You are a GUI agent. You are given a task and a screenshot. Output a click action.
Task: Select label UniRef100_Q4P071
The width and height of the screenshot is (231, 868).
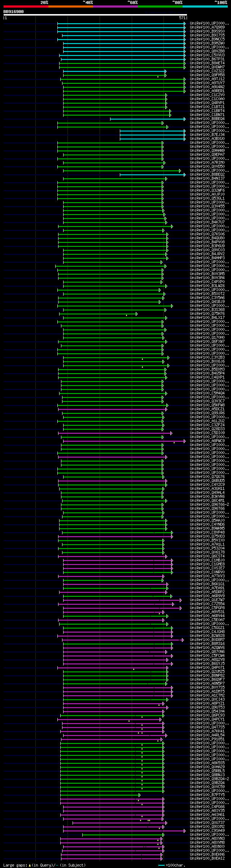coord(207,667)
